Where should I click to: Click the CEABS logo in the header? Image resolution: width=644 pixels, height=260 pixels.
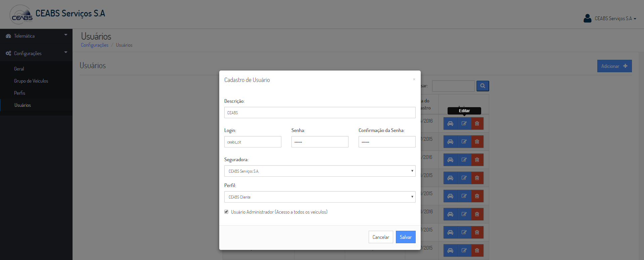pos(21,15)
